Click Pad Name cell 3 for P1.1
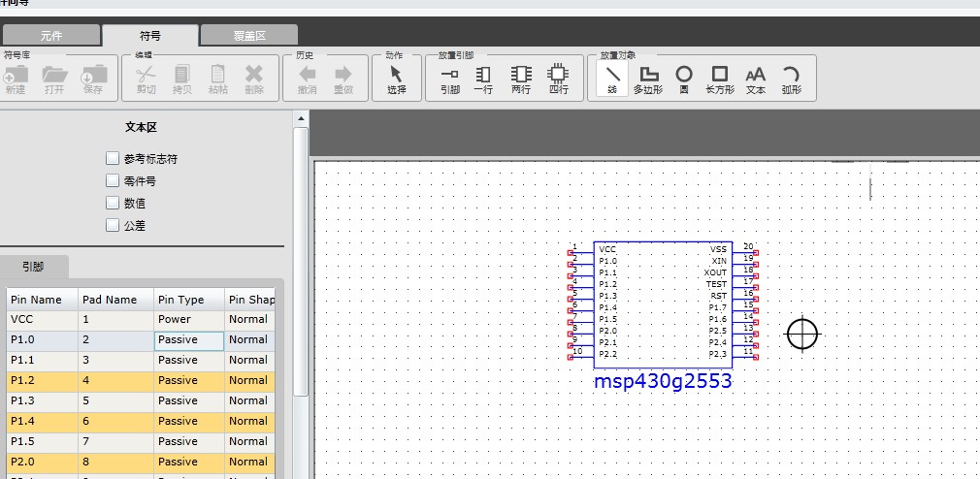Screen dimensions: 980x479 (116, 361)
